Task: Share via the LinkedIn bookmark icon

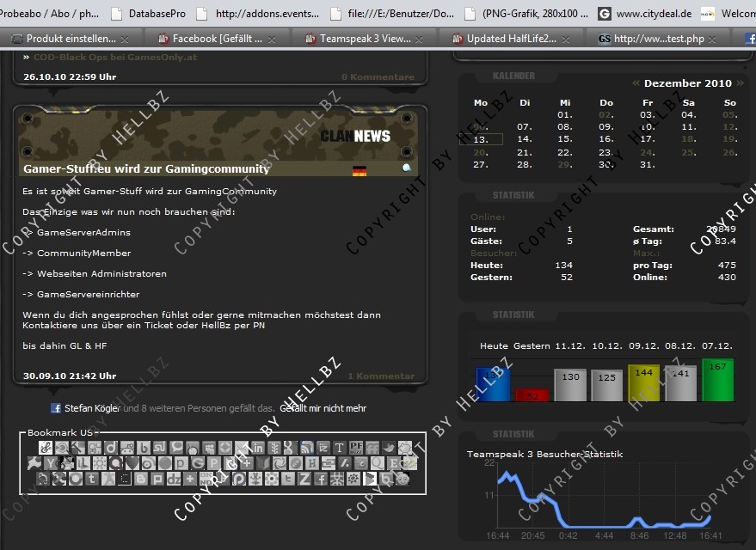Action: pos(257,448)
